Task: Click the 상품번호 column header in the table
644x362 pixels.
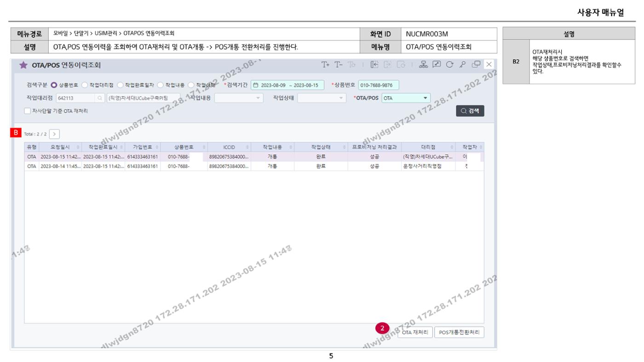Action: click(x=184, y=147)
